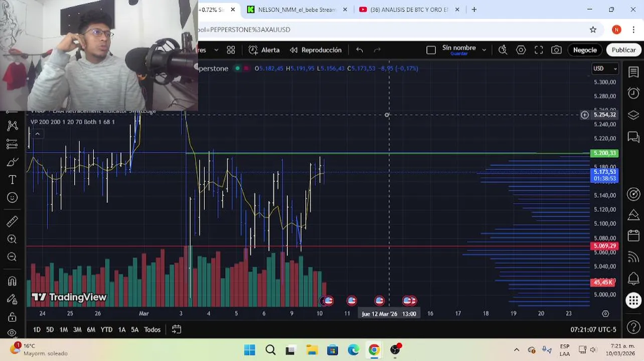Screen dimensions: 644x361
Task: Open the go to date calendar
Action: 177,329
